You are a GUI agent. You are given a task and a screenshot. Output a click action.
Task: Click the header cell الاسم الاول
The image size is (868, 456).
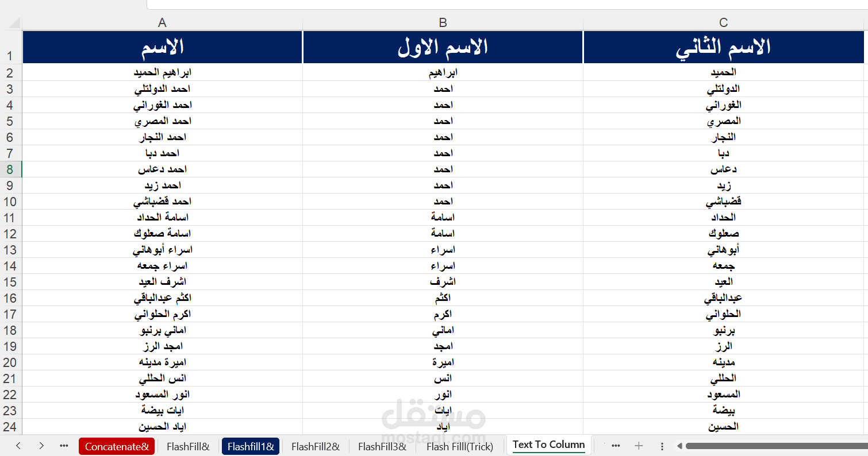tap(443, 47)
